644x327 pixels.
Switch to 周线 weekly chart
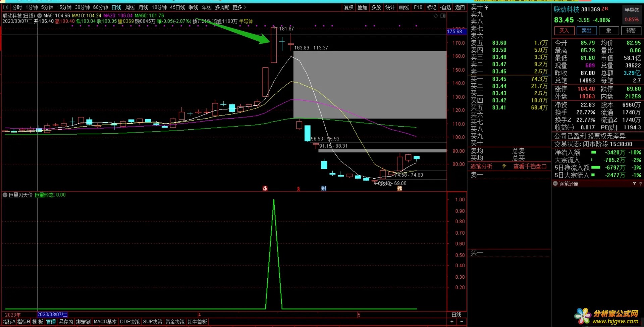130,7
